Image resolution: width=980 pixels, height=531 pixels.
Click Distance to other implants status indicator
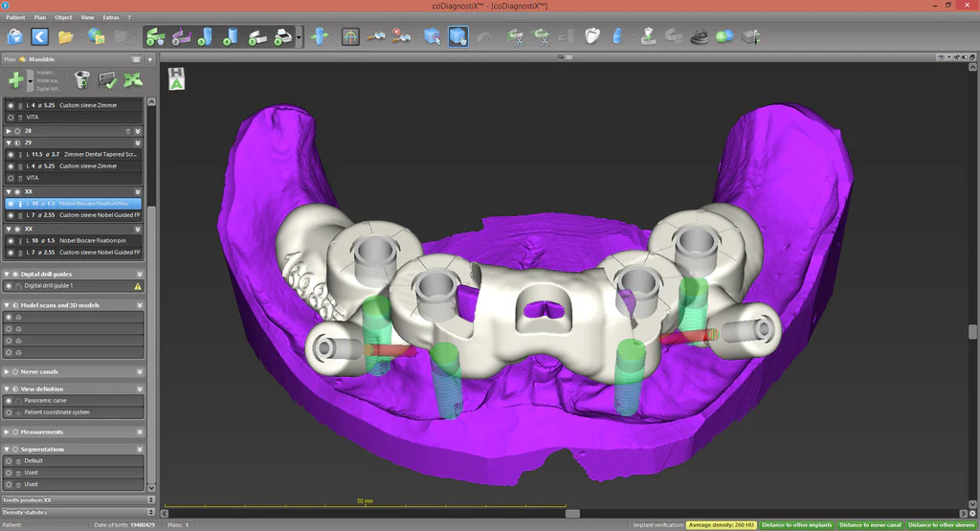click(797, 525)
